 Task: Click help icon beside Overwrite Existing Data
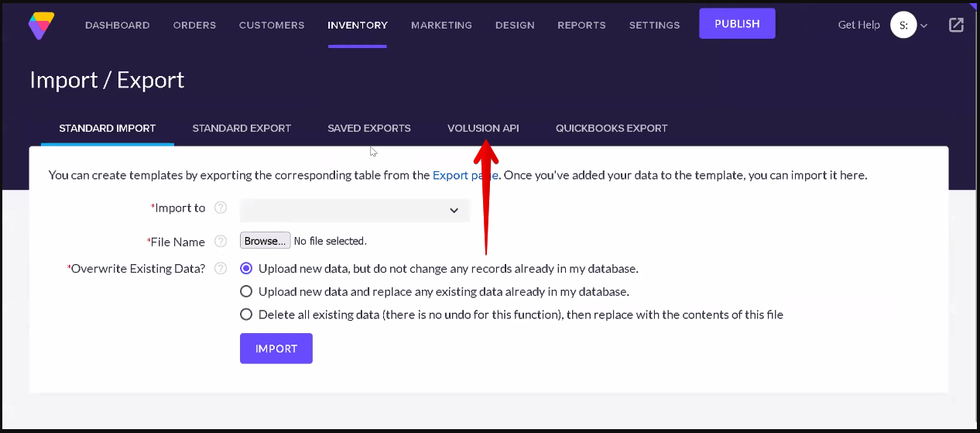pos(221,269)
